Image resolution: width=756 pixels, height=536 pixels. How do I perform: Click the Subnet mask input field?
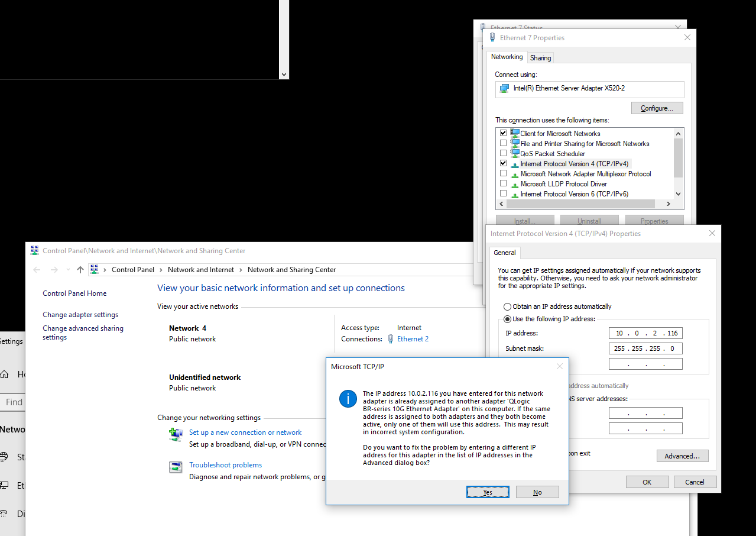coord(645,348)
